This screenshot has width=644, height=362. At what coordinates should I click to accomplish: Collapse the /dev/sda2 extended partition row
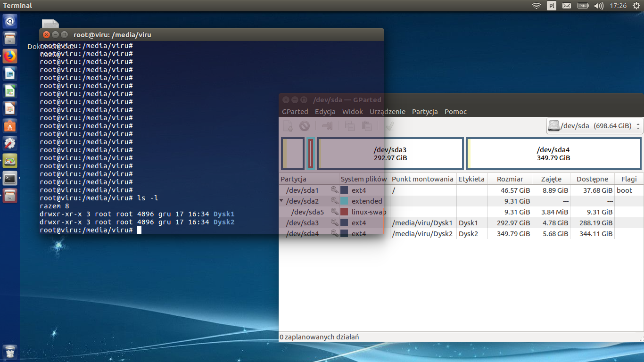[x=281, y=201]
